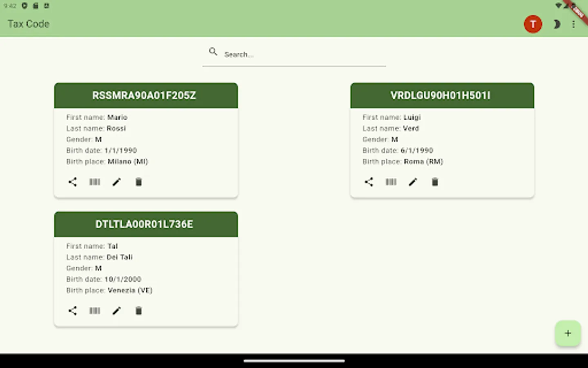Toggle dark mode with the moon icon

point(557,24)
